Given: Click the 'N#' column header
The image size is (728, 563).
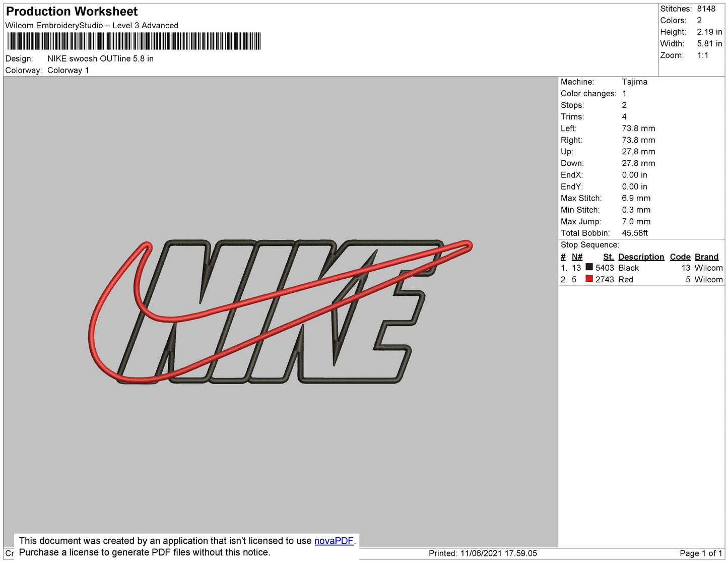Looking at the screenshot, I should 577,257.
